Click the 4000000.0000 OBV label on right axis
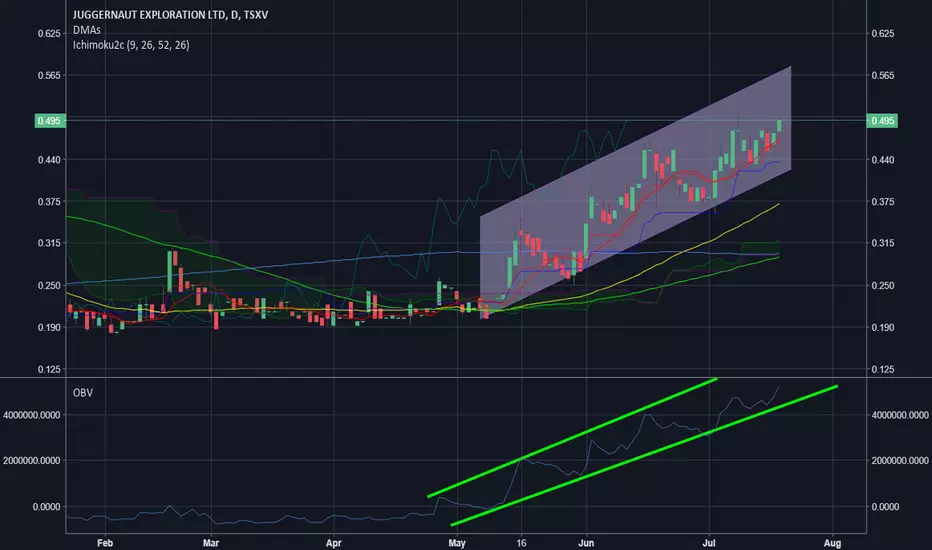Image resolution: width=932 pixels, height=550 pixels. click(900, 415)
